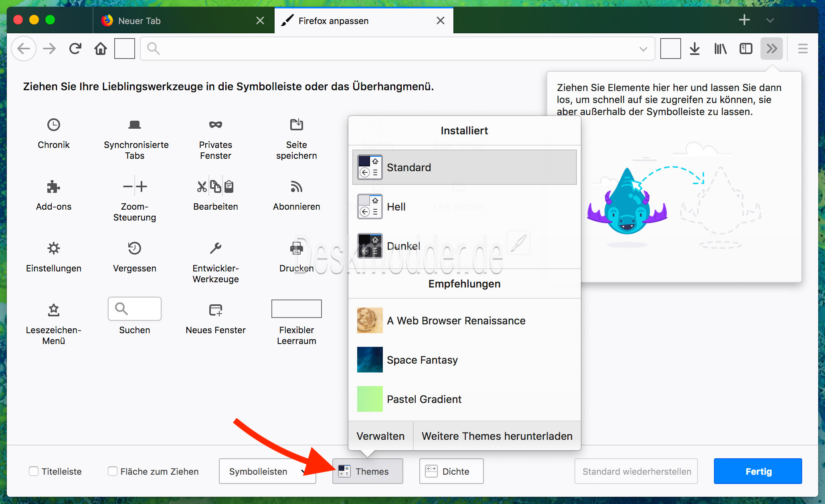Switch to the Neuer Tab tab

(x=184, y=20)
